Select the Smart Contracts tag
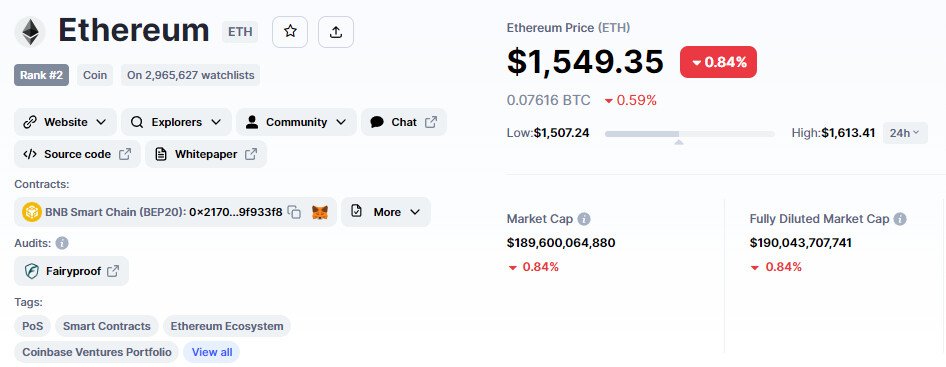This screenshot has height=367, width=946. [107, 326]
